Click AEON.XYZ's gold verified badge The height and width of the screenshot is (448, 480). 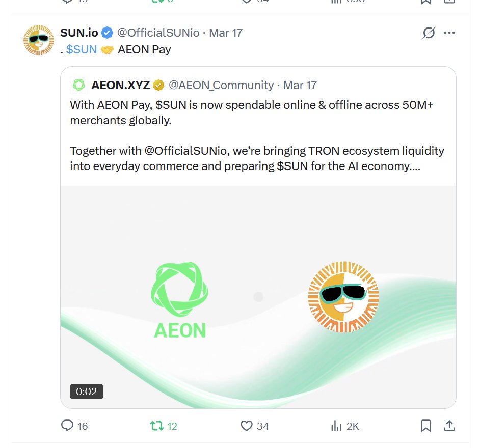[159, 85]
